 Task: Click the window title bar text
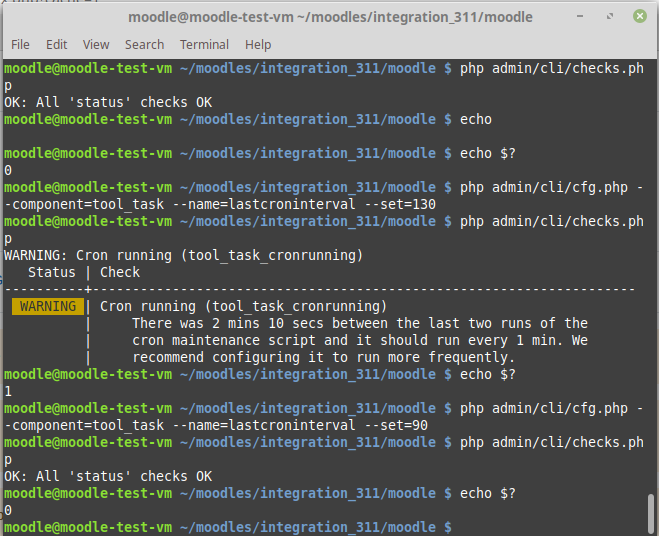coord(330,17)
